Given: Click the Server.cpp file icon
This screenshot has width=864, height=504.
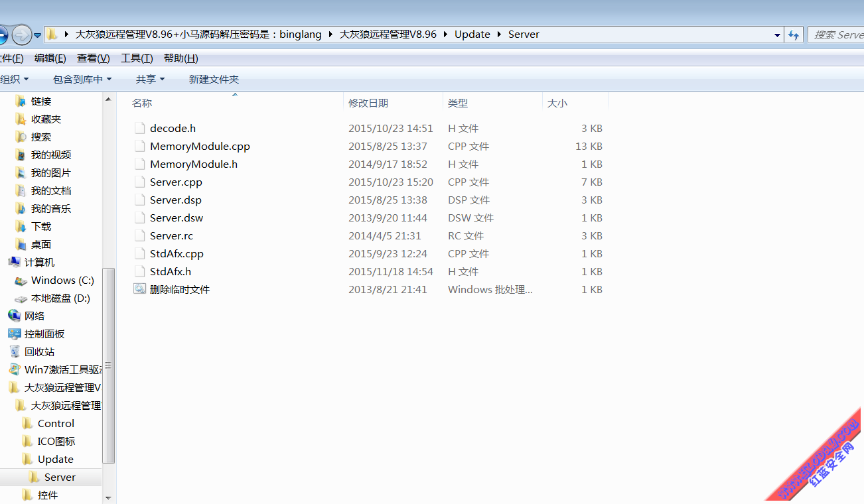Looking at the screenshot, I should pos(139,182).
